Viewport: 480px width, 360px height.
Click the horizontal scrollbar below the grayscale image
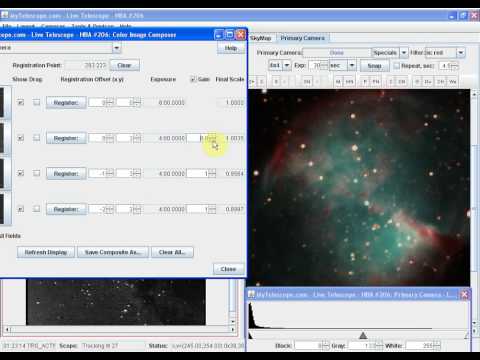pyautogui.click(x=120, y=329)
